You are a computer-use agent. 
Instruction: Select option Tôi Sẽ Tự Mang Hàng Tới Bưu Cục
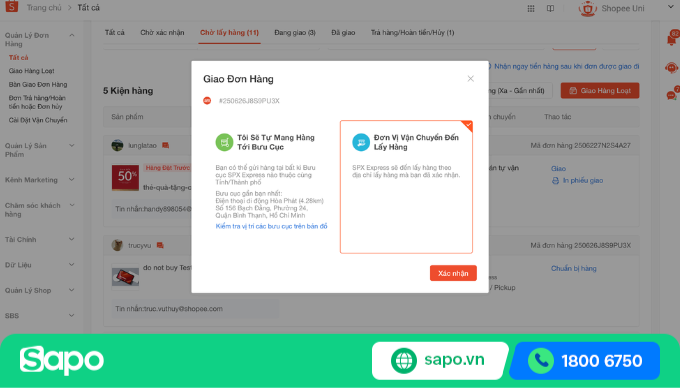271,187
